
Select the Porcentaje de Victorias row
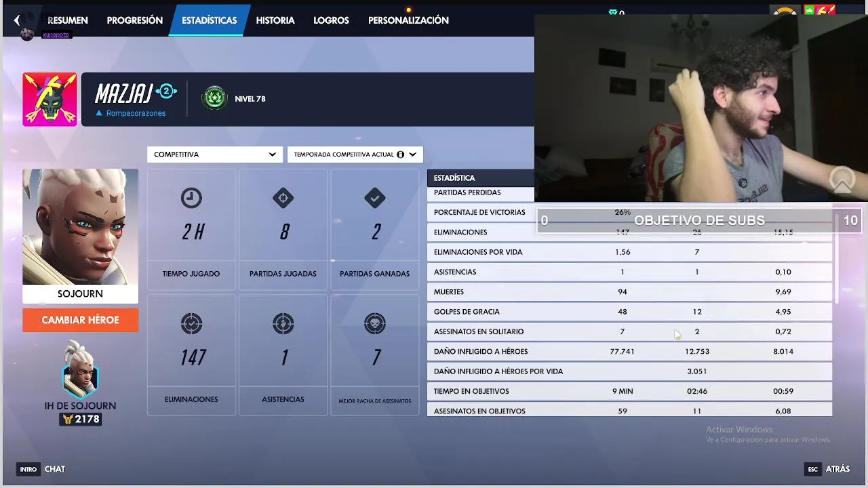629,212
